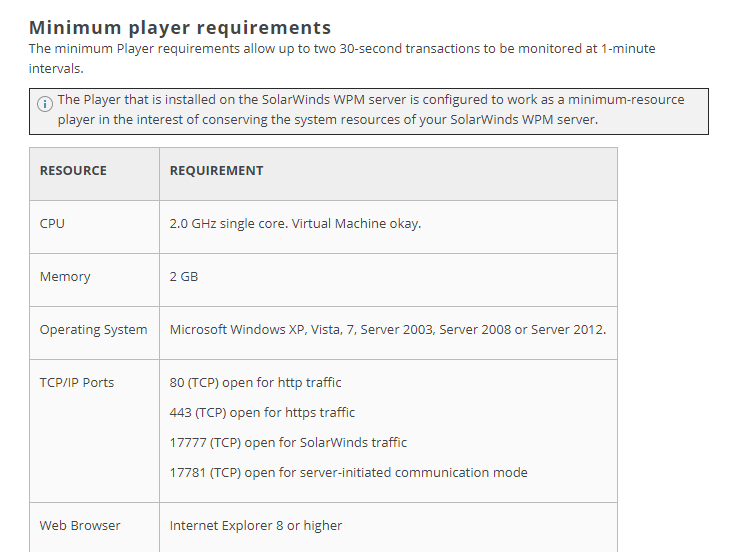Click the 17781 (TCP) server-initiated communication line

[349, 473]
